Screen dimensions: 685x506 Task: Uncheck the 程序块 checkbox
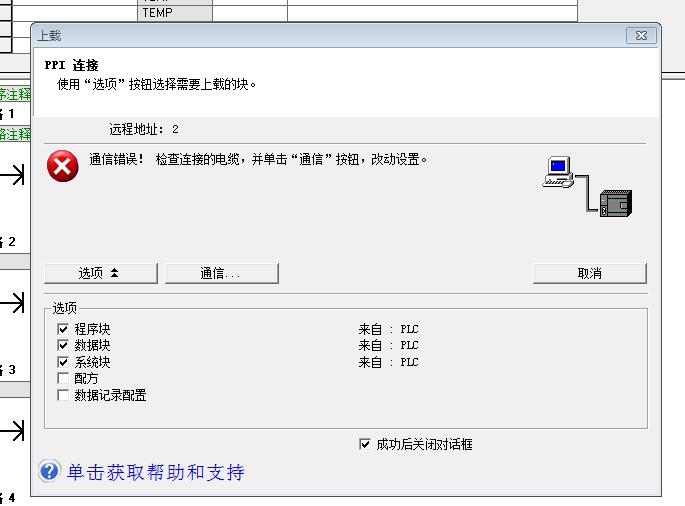tap(64, 329)
